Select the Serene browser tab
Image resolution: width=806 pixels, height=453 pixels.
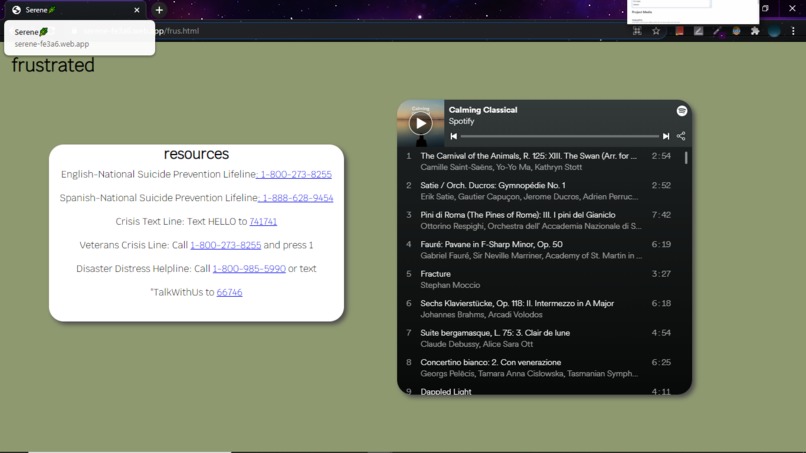(x=75, y=10)
